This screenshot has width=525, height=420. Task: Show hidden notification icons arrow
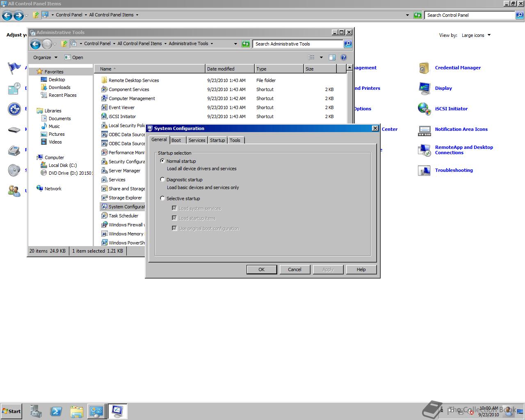pyautogui.click(x=442, y=411)
